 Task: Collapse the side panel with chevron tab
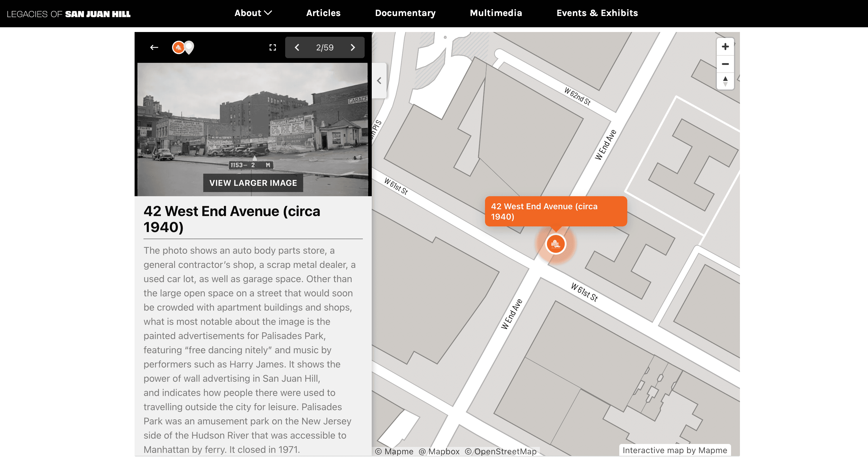click(x=379, y=81)
